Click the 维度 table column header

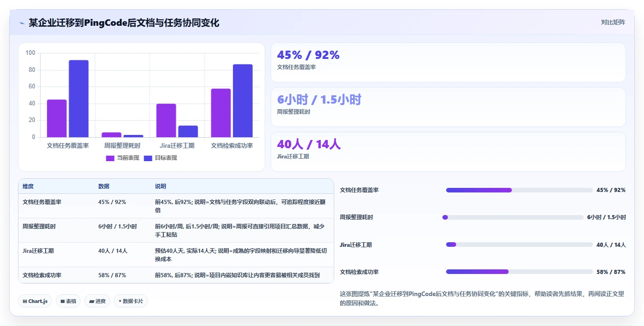click(x=28, y=186)
